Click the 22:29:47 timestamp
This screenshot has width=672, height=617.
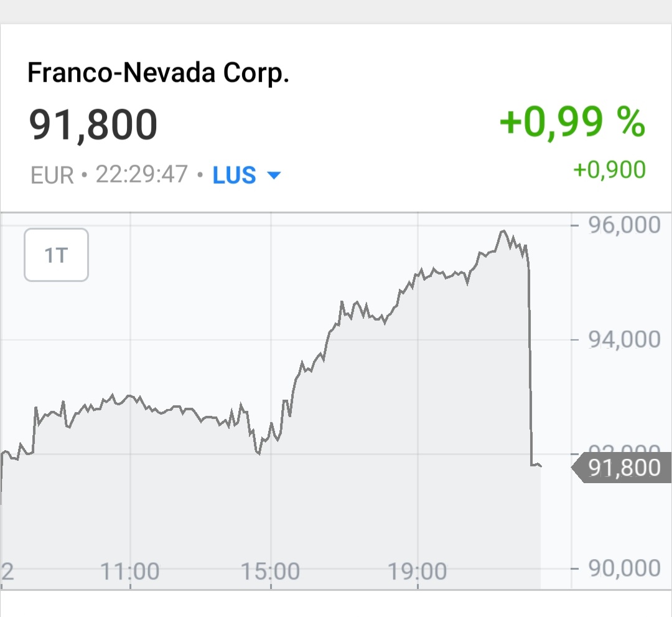click(x=142, y=174)
